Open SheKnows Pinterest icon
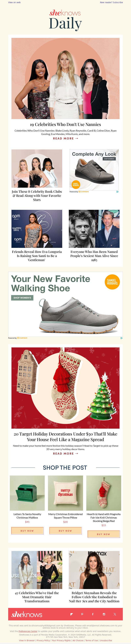The image size is (131, 644). pyautogui.click(x=82, y=614)
